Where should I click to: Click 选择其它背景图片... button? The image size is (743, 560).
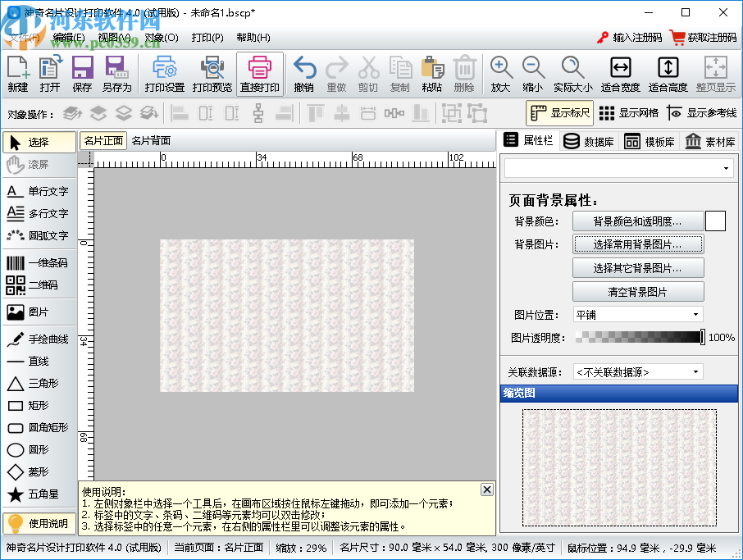pos(638,268)
